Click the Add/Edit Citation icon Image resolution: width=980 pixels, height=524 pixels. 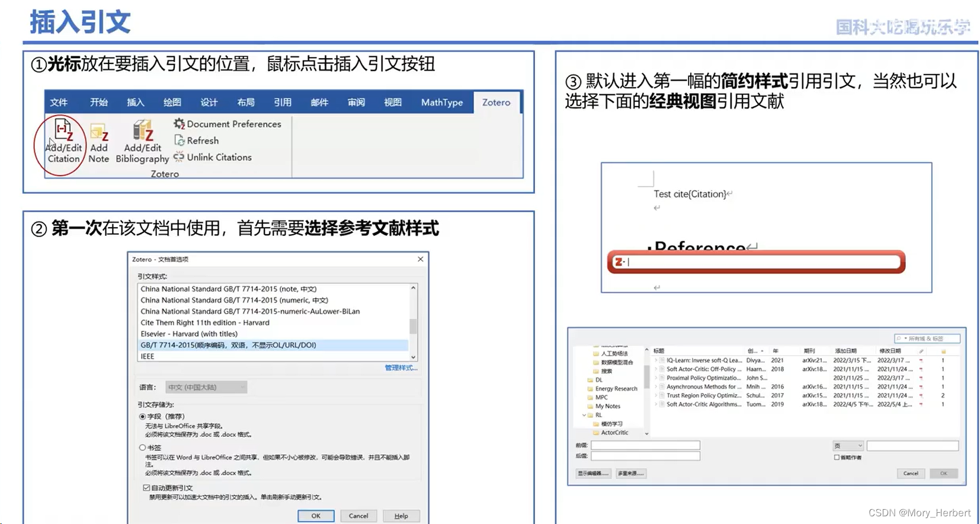point(63,129)
